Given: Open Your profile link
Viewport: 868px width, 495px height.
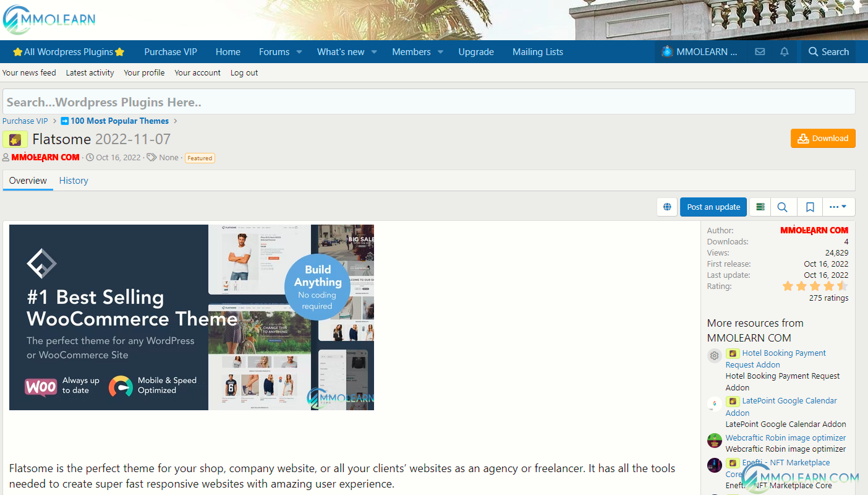Looking at the screenshot, I should coord(144,72).
